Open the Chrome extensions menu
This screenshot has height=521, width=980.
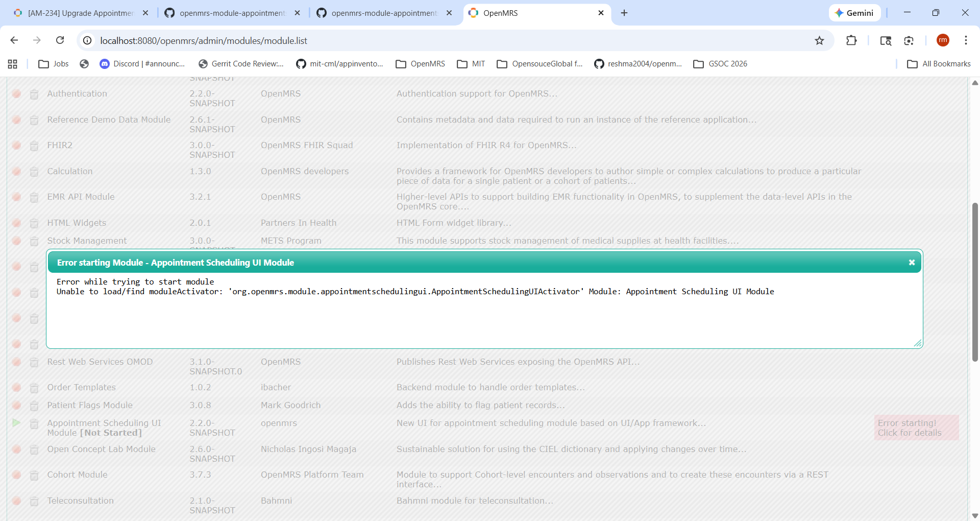pos(851,41)
